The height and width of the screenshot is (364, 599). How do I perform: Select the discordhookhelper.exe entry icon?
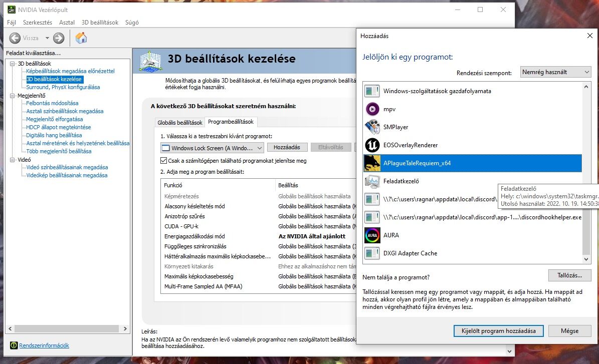pyautogui.click(x=372, y=217)
